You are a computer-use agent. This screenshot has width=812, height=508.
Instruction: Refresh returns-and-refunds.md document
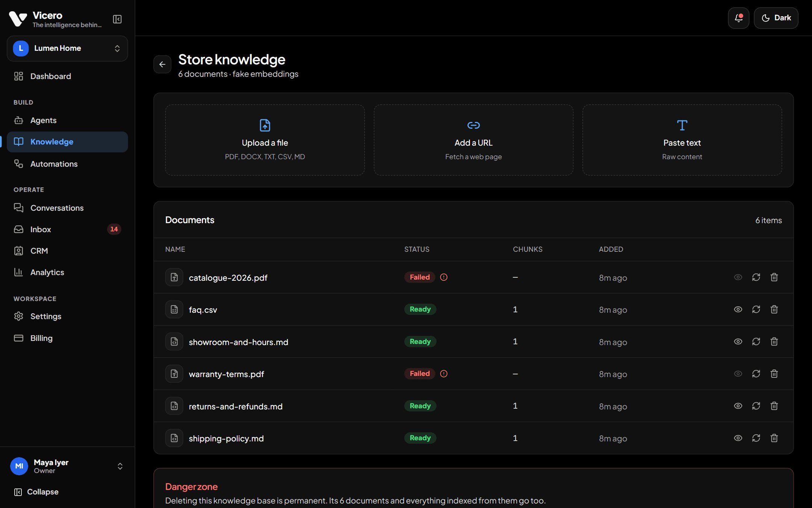(756, 406)
